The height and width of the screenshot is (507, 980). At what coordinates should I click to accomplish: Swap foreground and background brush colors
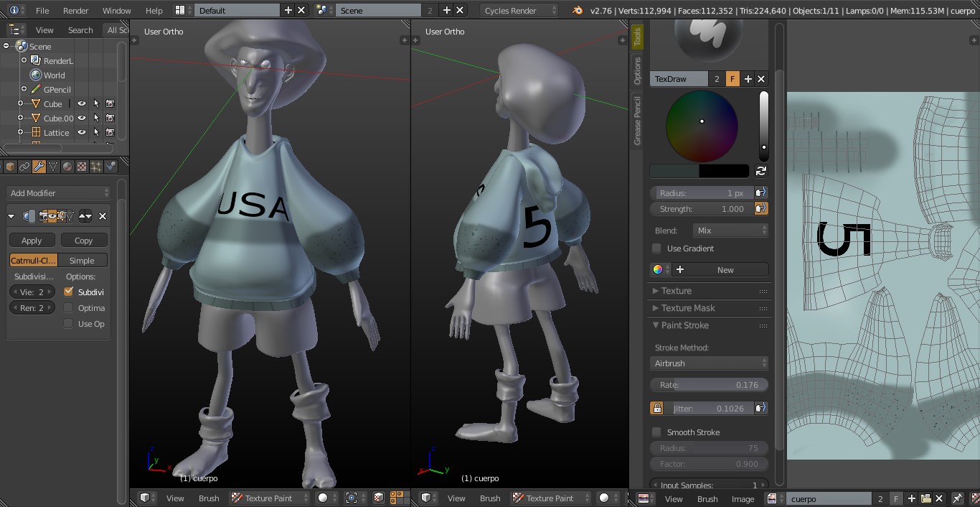761,171
